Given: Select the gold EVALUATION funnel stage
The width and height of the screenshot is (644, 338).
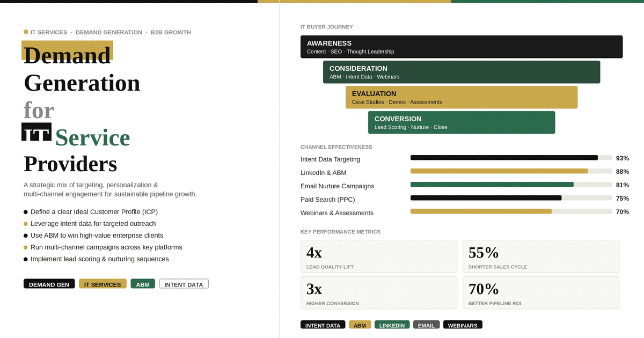Looking at the screenshot, I should pyautogui.click(x=462, y=97).
